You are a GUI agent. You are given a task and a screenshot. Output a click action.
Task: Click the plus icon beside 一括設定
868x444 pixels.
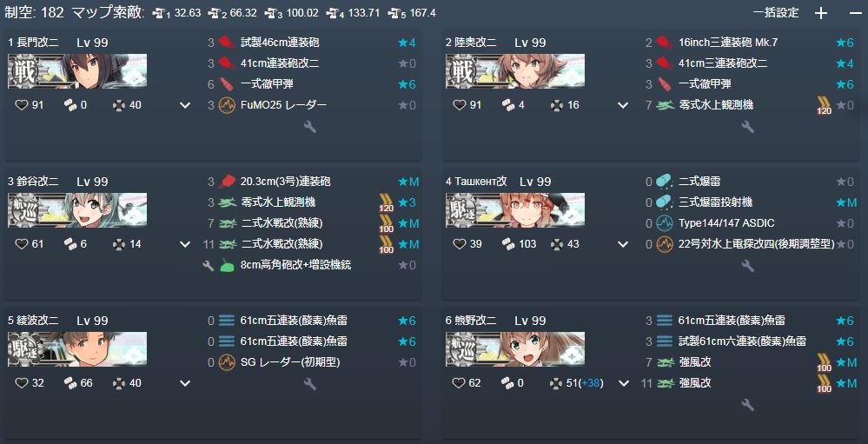pos(821,13)
